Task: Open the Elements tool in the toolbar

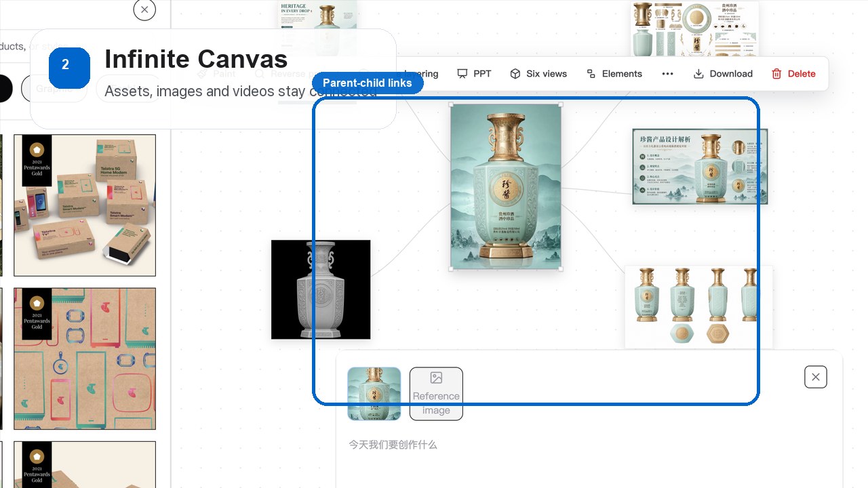Action: tap(614, 74)
